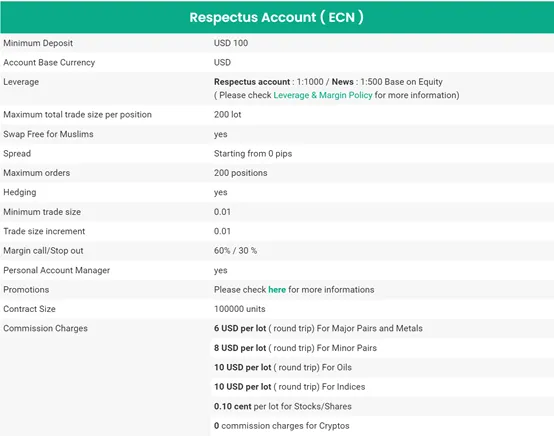The image size is (554, 441).
Task: Click the 200 lot maximum trade value
Action: tap(227, 114)
